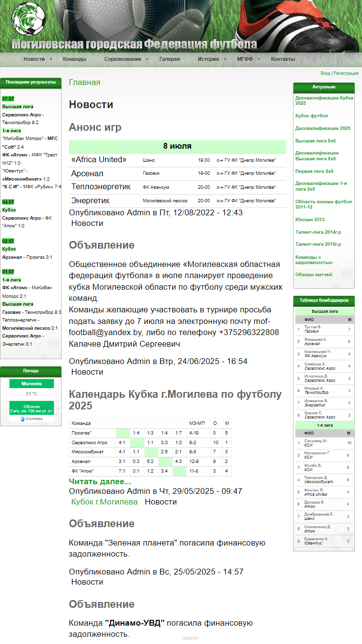Image resolution: width=362 pixels, height=644 pixels.
Task: Click Энергетик in match announcement table
Action: [90, 200]
